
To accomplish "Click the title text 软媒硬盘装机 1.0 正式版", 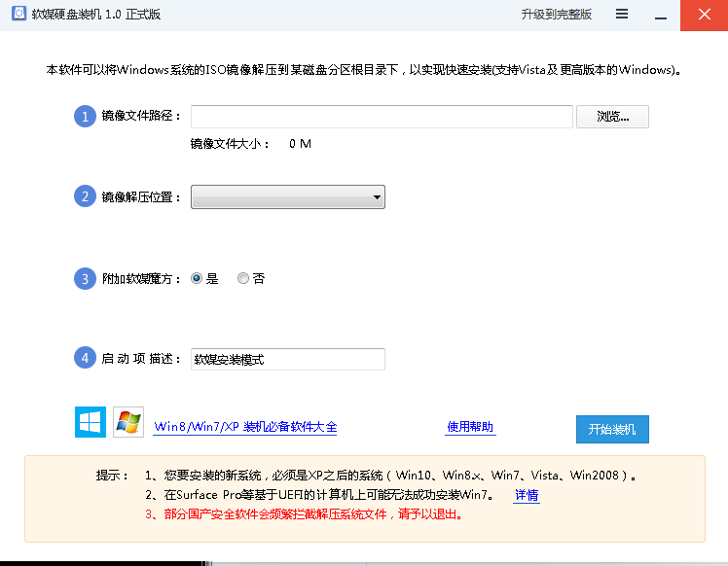I will tap(96, 15).
